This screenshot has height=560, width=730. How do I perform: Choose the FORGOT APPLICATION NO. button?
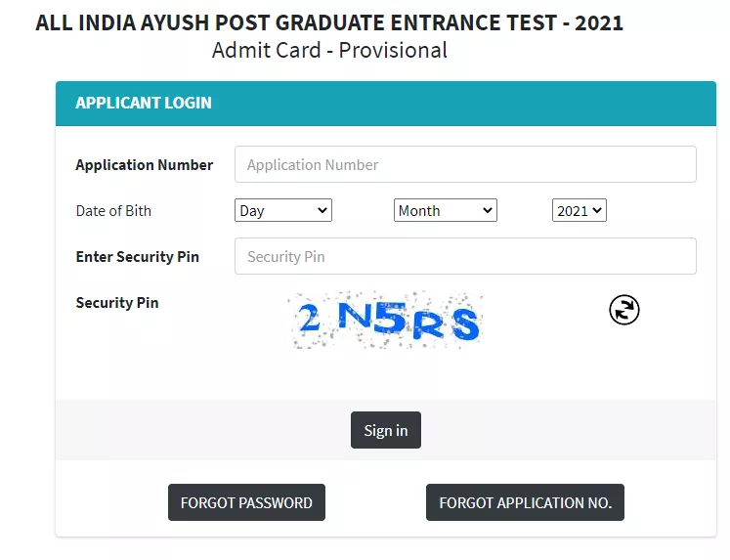point(525,502)
